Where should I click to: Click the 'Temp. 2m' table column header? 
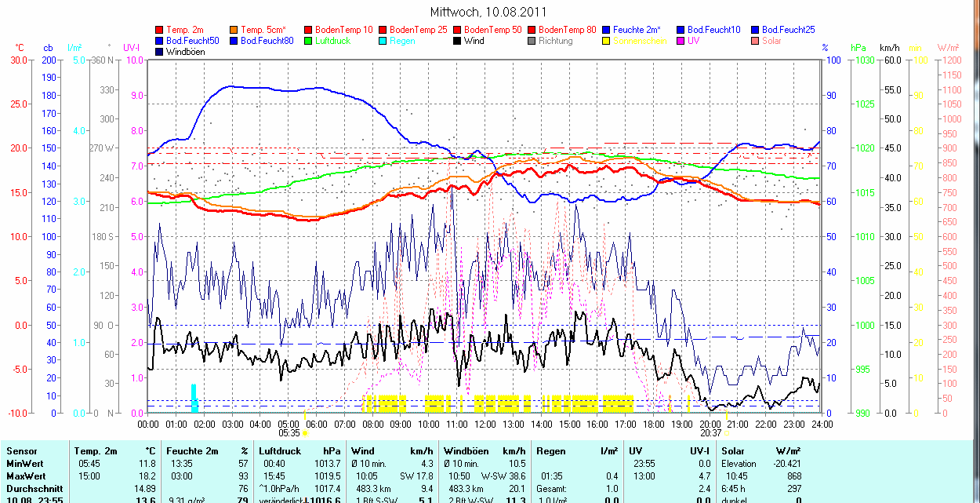(x=95, y=451)
